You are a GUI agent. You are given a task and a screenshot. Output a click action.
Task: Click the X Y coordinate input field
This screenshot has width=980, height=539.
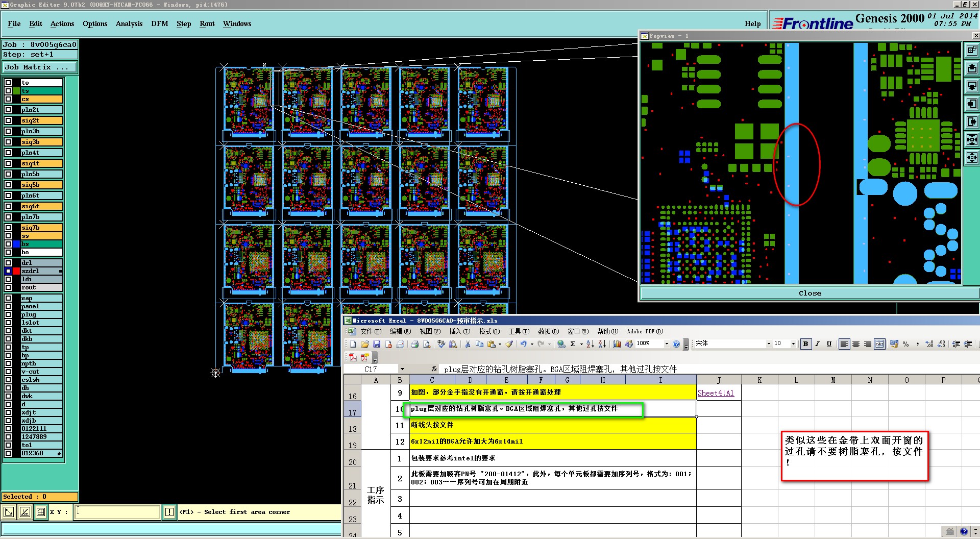pos(117,512)
